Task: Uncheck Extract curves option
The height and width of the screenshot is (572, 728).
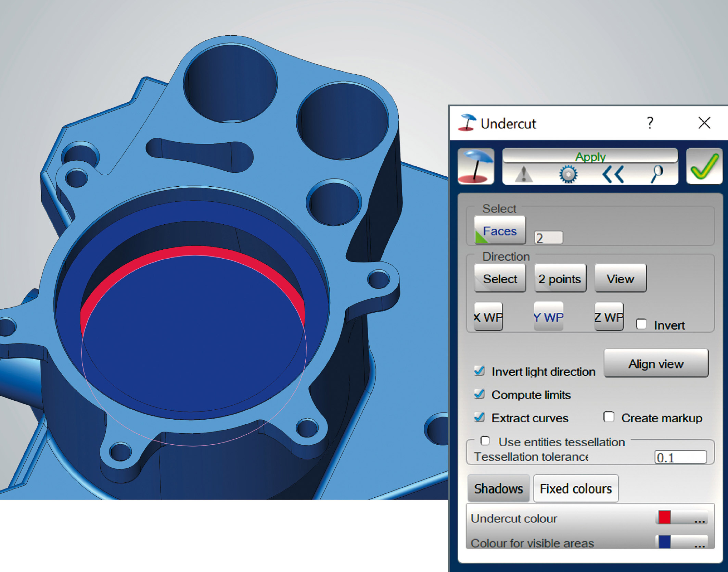Action: click(480, 417)
